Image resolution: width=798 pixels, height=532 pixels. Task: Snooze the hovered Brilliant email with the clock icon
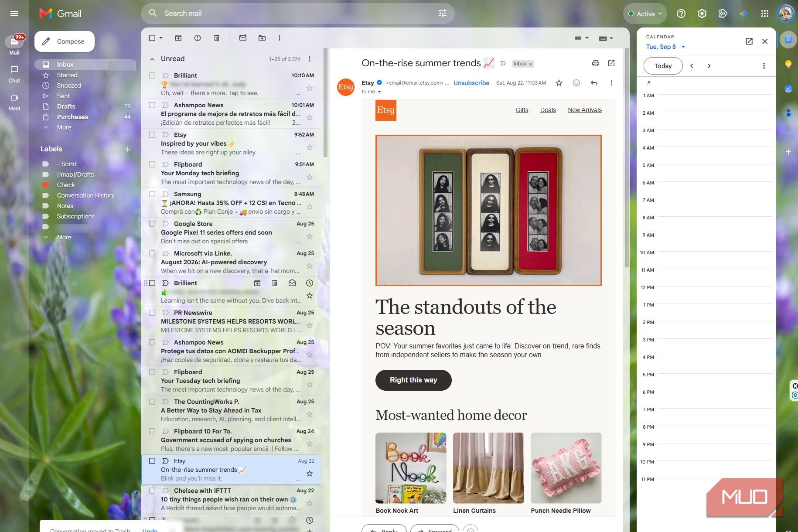click(x=310, y=283)
